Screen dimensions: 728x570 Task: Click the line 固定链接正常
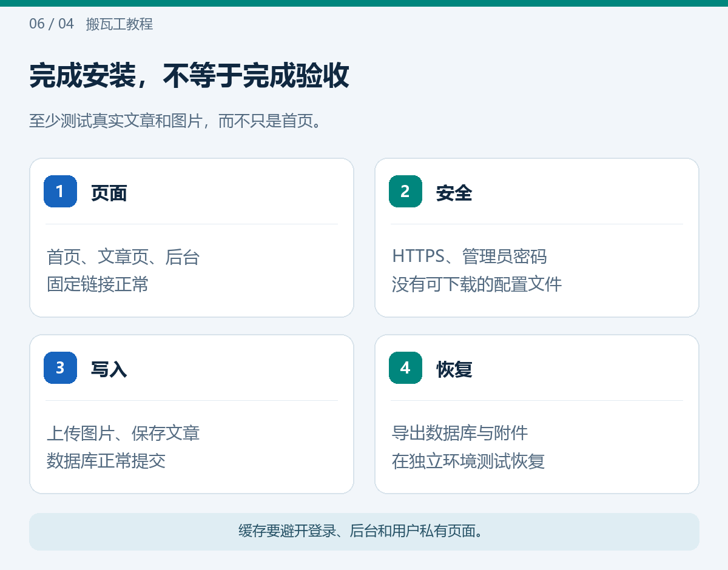click(x=98, y=284)
